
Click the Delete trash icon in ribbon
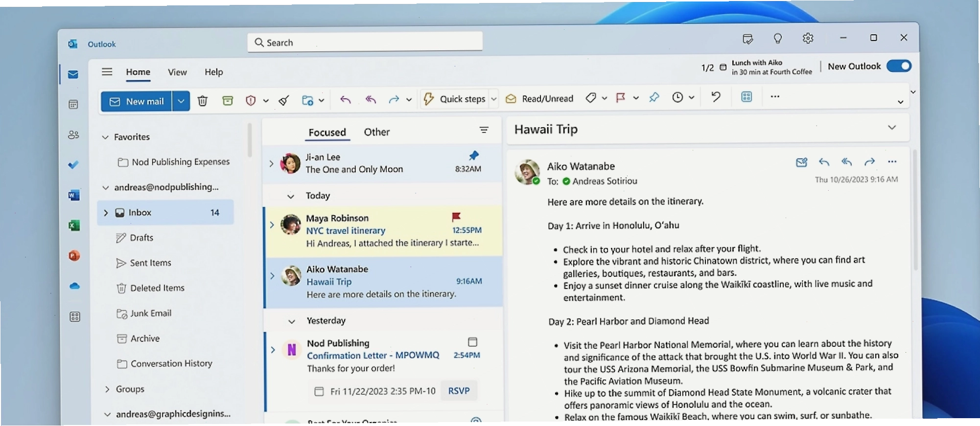tap(202, 101)
